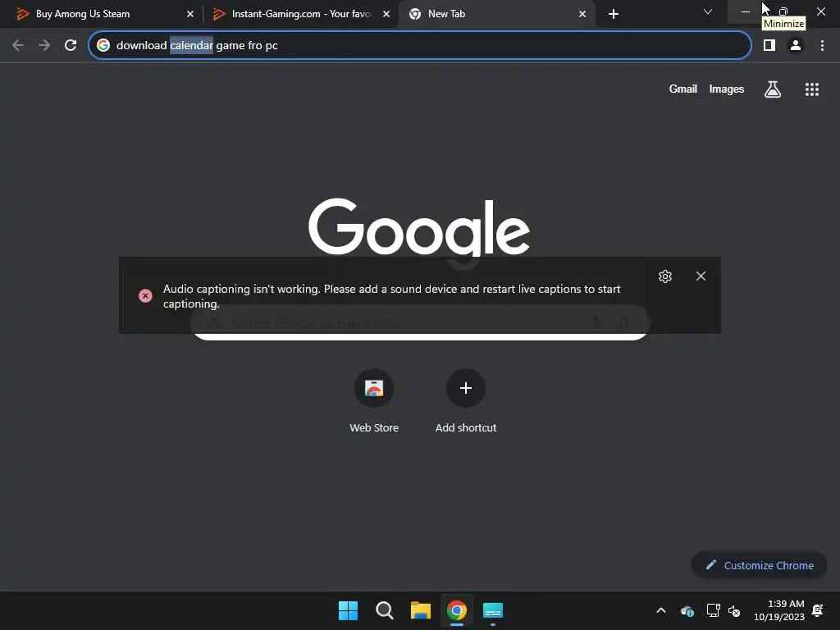Open the Chrome profile menu

point(796,46)
